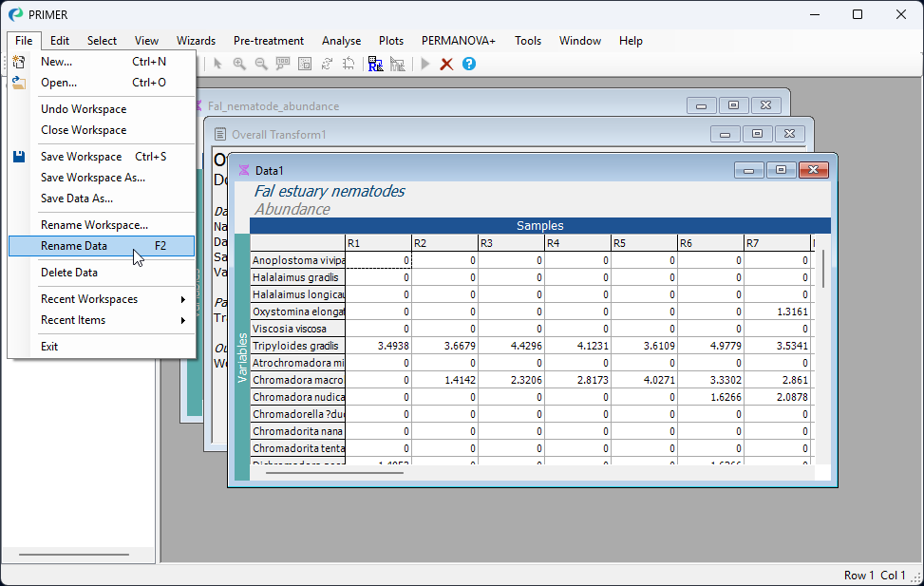Click the Data1 window title icon
The image size is (924, 586).
[x=244, y=170]
